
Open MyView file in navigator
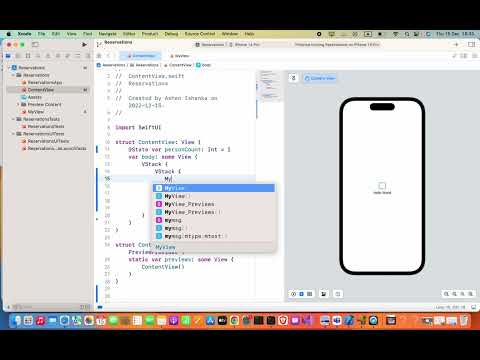point(33,112)
